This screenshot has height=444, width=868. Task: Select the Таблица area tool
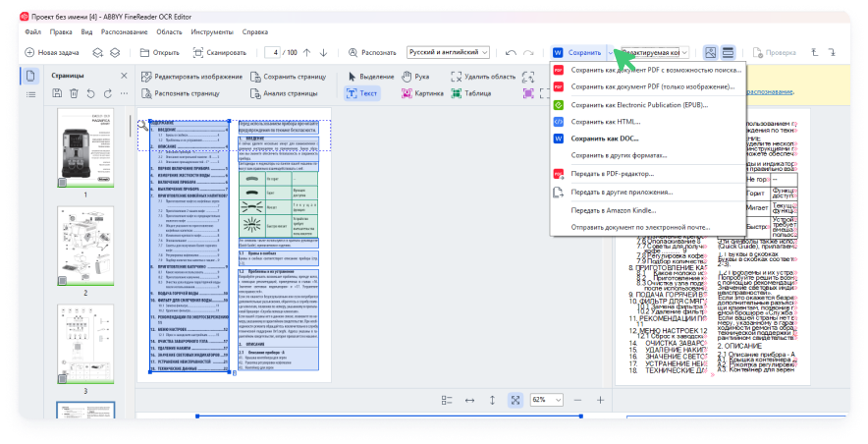(x=471, y=93)
